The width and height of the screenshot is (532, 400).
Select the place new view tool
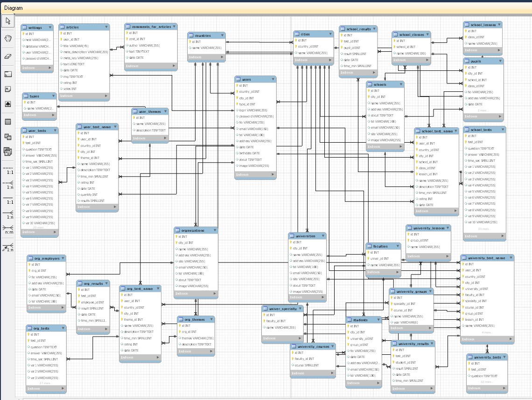8,137
